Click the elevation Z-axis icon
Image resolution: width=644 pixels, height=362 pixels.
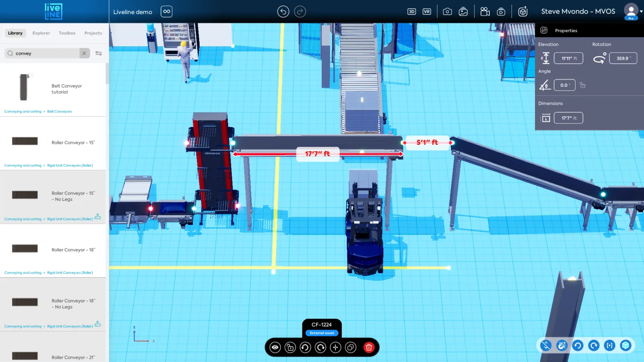(x=545, y=58)
